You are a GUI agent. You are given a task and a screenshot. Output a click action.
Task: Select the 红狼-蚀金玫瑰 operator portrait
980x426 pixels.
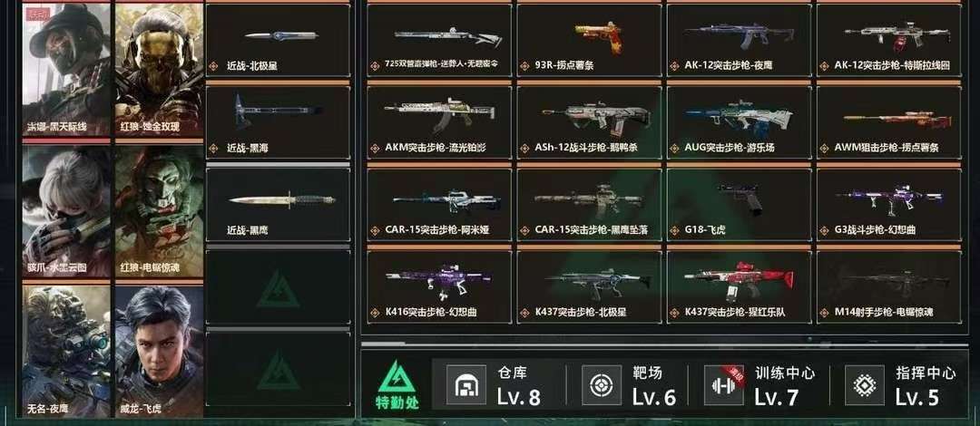point(160,69)
